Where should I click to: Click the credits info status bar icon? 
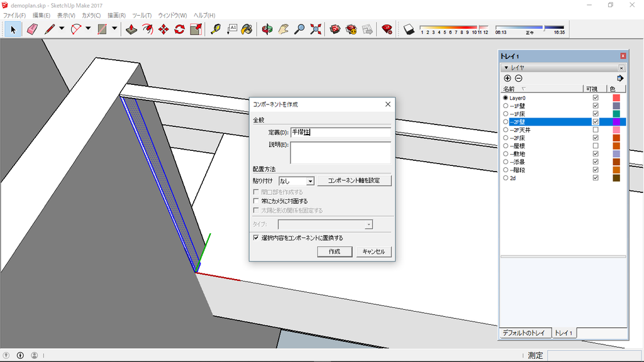tap(20, 356)
